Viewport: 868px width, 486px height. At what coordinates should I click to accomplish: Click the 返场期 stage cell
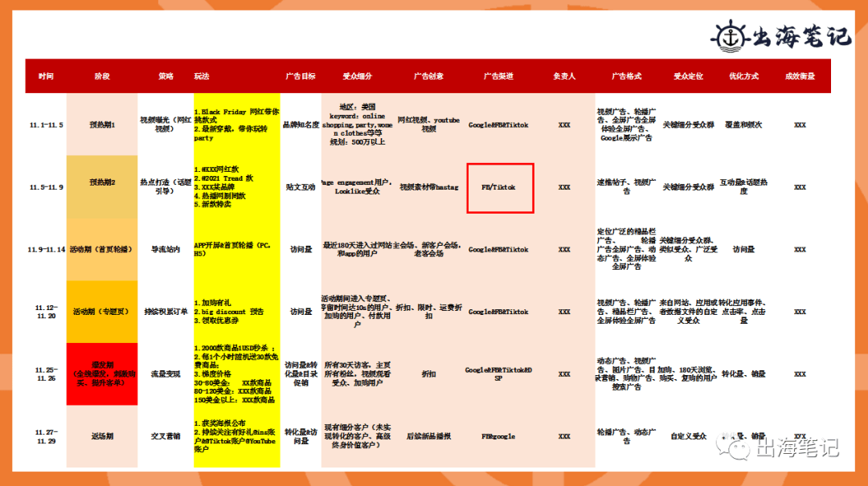coord(102,437)
